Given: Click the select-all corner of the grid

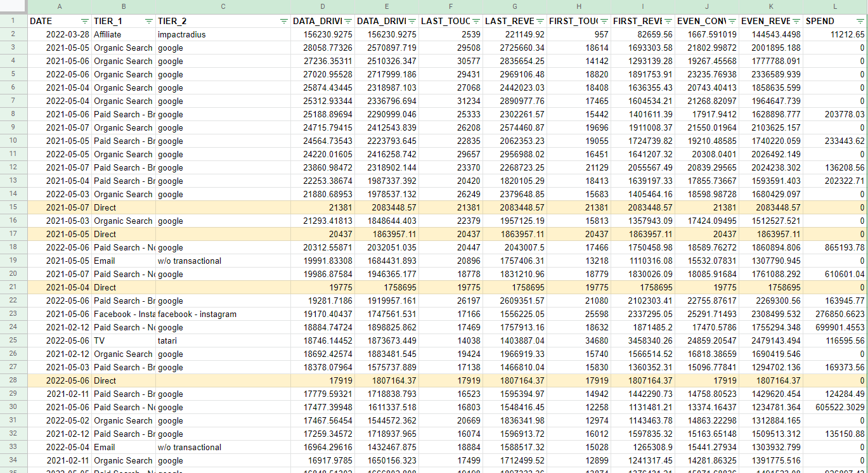Looking at the screenshot, I should pos(13,7).
